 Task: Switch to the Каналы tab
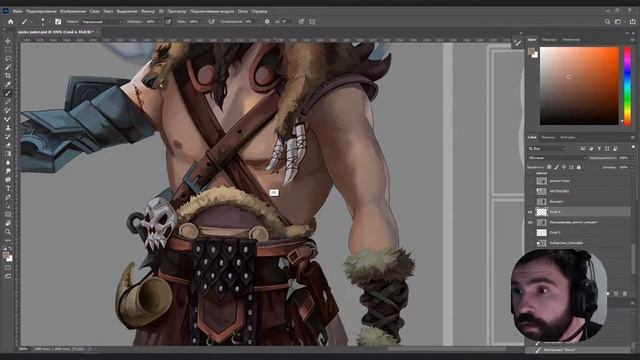tap(548, 138)
